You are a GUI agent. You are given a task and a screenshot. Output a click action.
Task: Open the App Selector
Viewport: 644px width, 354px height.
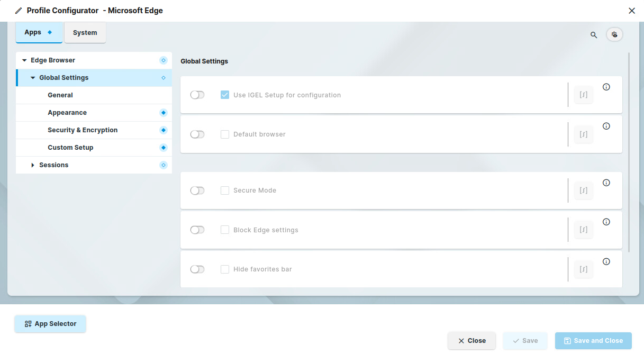coord(50,324)
